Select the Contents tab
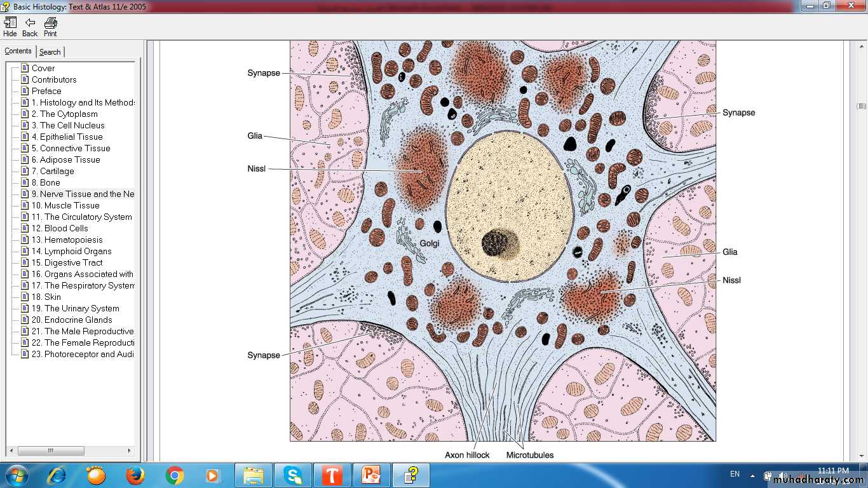Viewport: 868px width, 488px height. 18,51
